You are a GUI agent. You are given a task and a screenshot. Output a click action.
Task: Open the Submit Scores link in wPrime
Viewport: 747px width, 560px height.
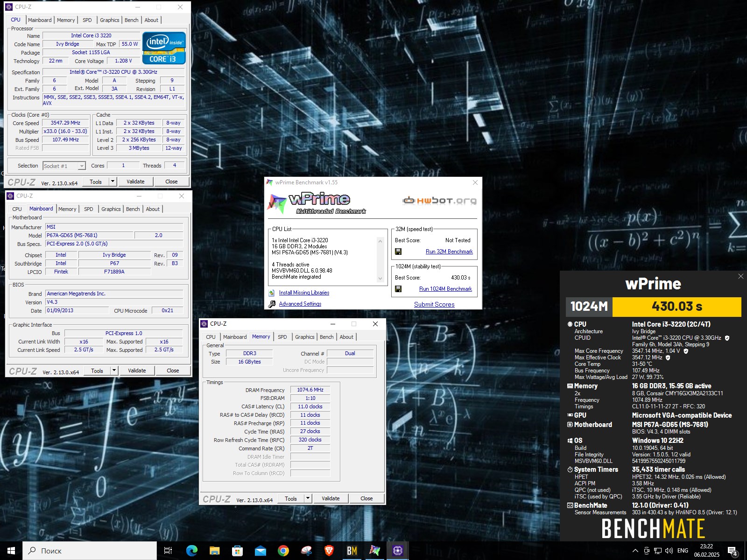[434, 304]
